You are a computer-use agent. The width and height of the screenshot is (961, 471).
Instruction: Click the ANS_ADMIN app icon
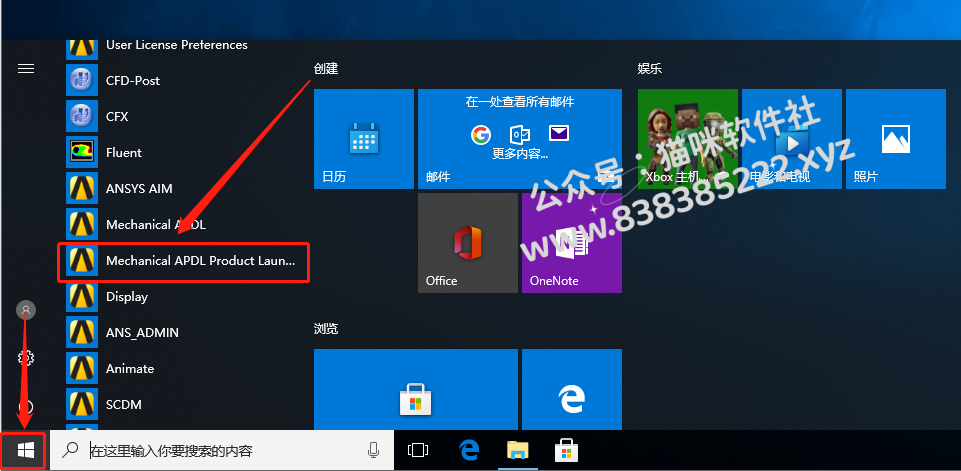pyautogui.click(x=82, y=332)
